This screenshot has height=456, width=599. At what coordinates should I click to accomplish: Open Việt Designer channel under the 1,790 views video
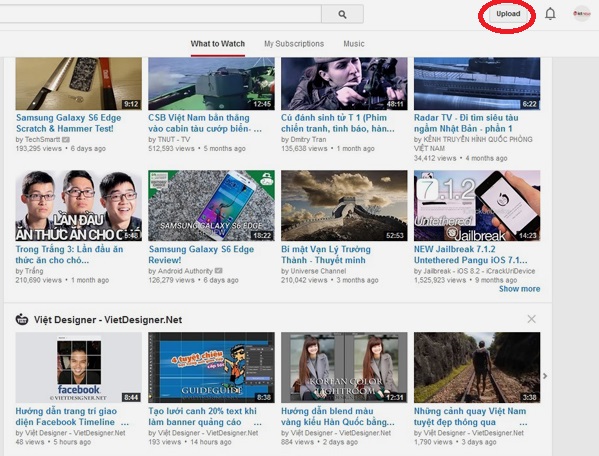[473, 433]
